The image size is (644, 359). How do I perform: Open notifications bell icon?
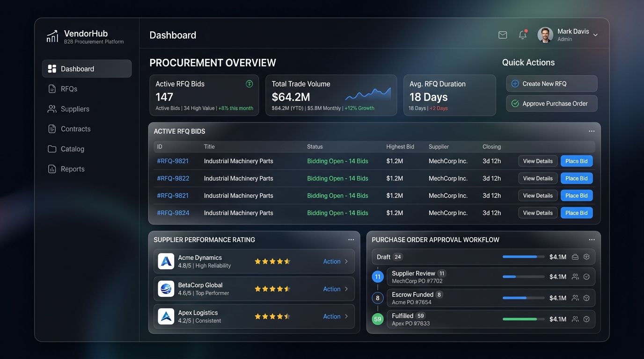[523, 35]
